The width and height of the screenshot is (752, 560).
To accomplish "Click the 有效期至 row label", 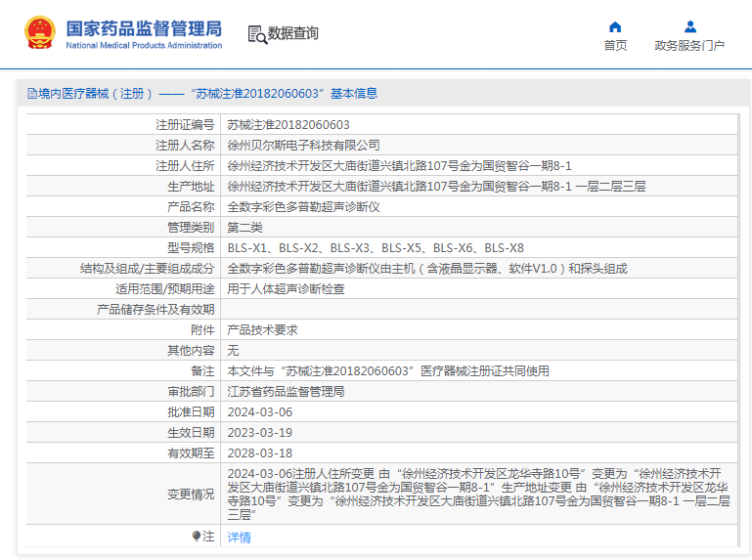I will tap(191, 453).
